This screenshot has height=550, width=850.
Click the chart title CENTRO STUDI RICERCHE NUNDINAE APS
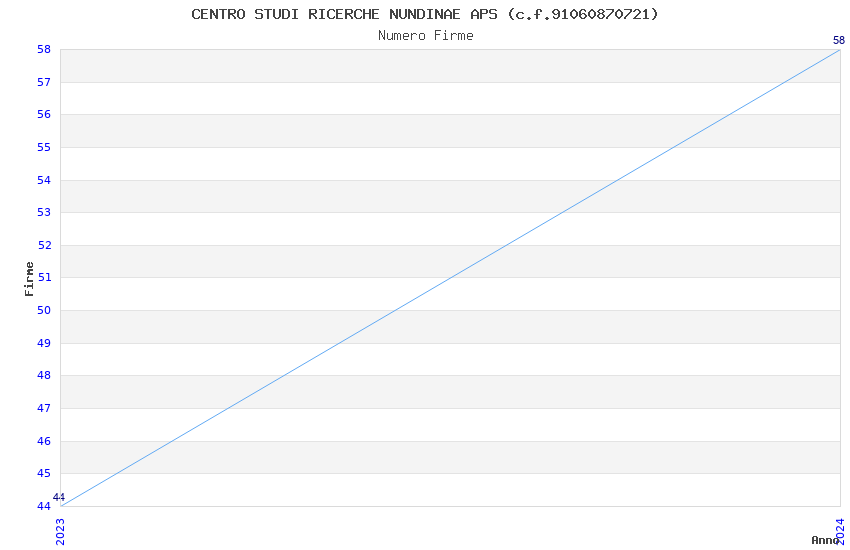click(424, 14)
